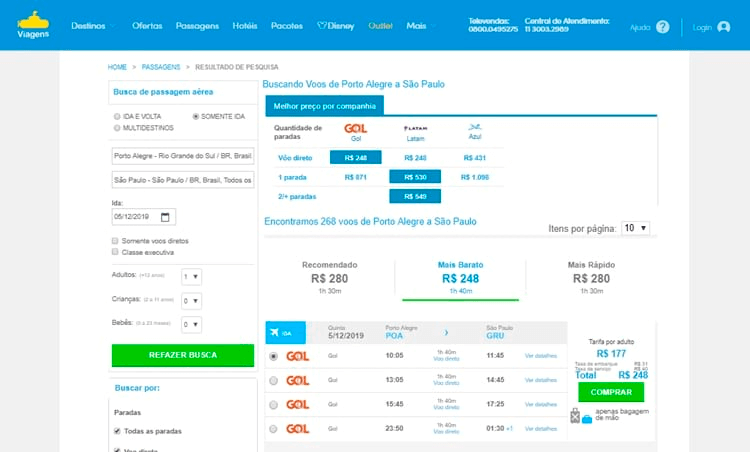Screen dimensions: 750x452
Task: Open Ver detalhes for the 23:50 flight
Action: click(540, 429)
